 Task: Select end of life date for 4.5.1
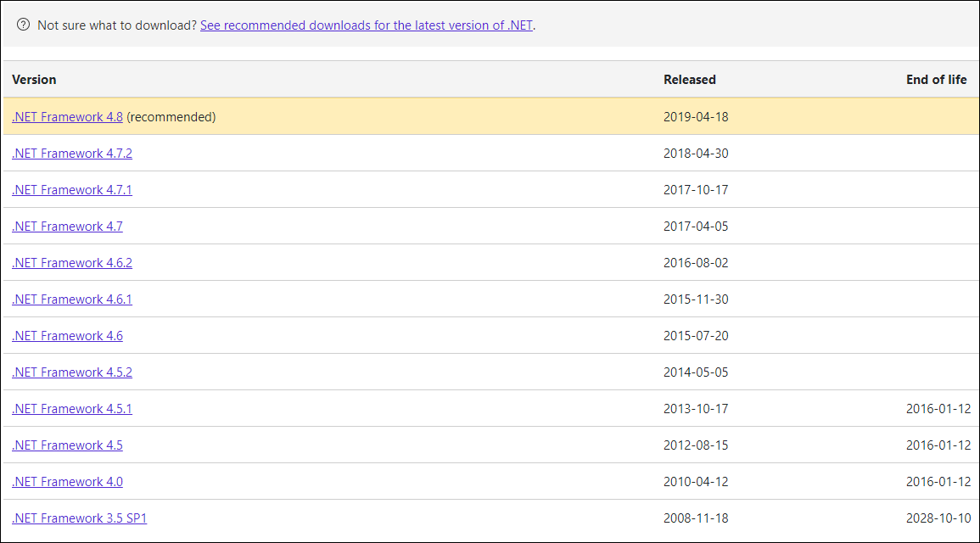coord(938,409)
